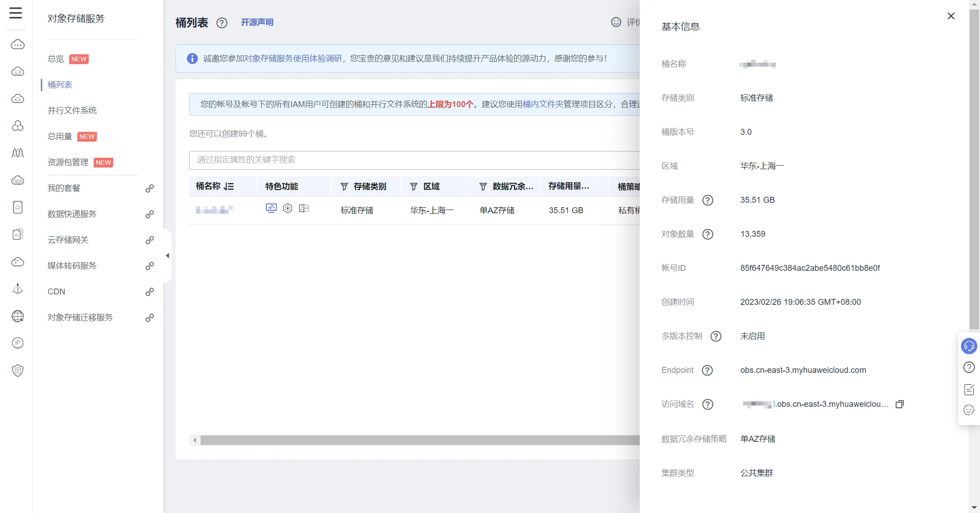Open the customer service headset icon
Image resolution: width=980 pixels, height=513 pixels.
coord(969,347)
